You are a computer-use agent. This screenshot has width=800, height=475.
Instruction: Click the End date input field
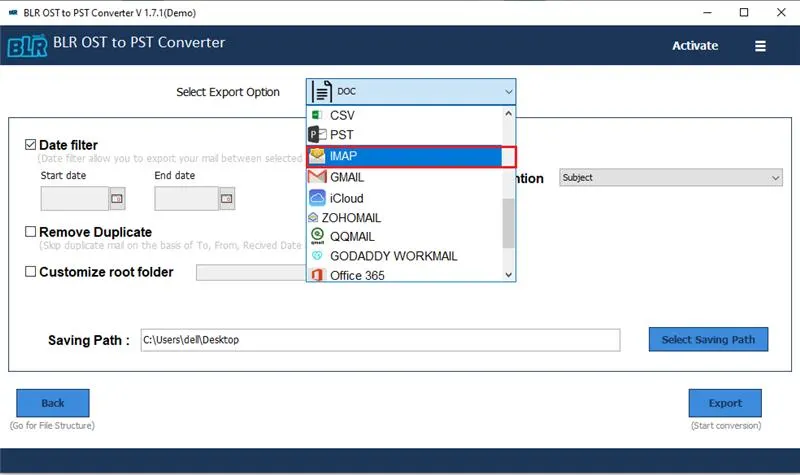pos(187,198)
